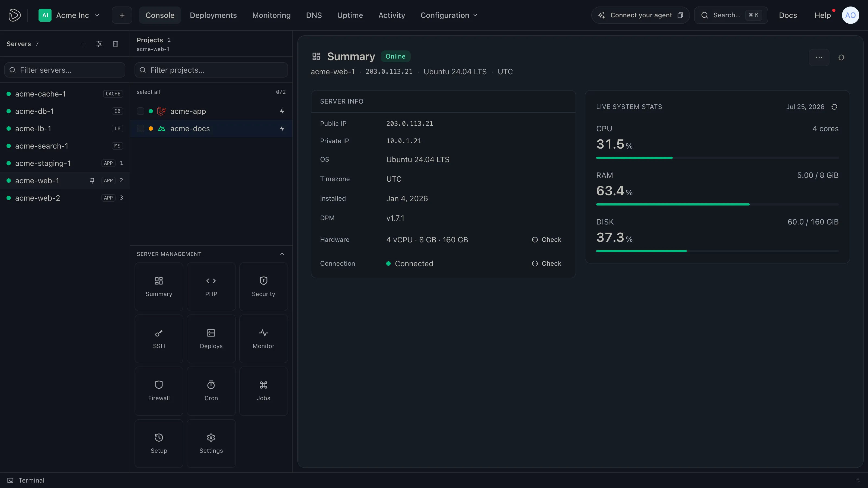The image size is (868, 488).
Task: Open Monitor management tile
Action: [263, 339]
